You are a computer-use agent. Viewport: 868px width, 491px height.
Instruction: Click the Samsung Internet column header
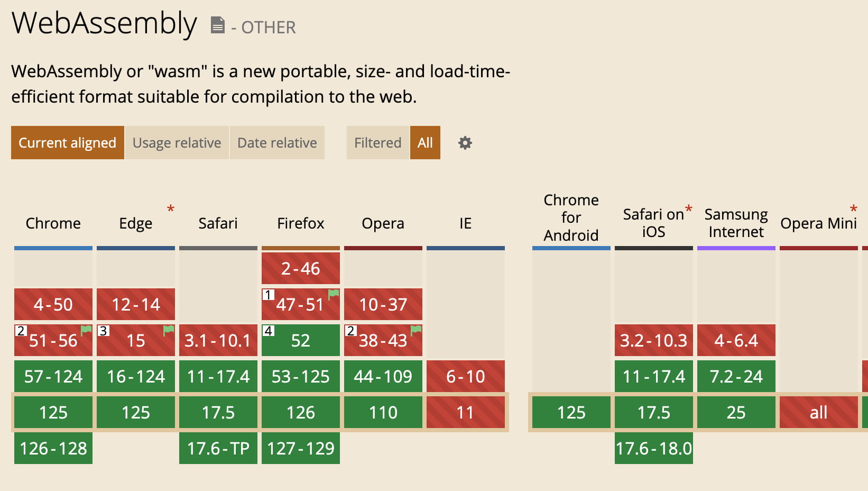tap(736, 223)
